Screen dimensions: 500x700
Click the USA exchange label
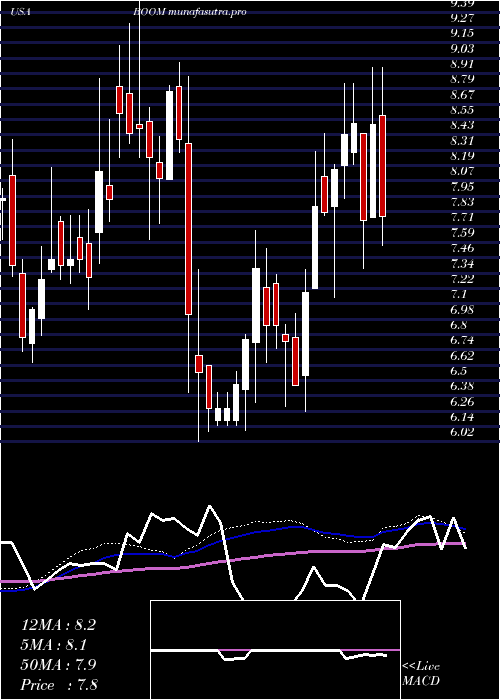coord(21,12)
